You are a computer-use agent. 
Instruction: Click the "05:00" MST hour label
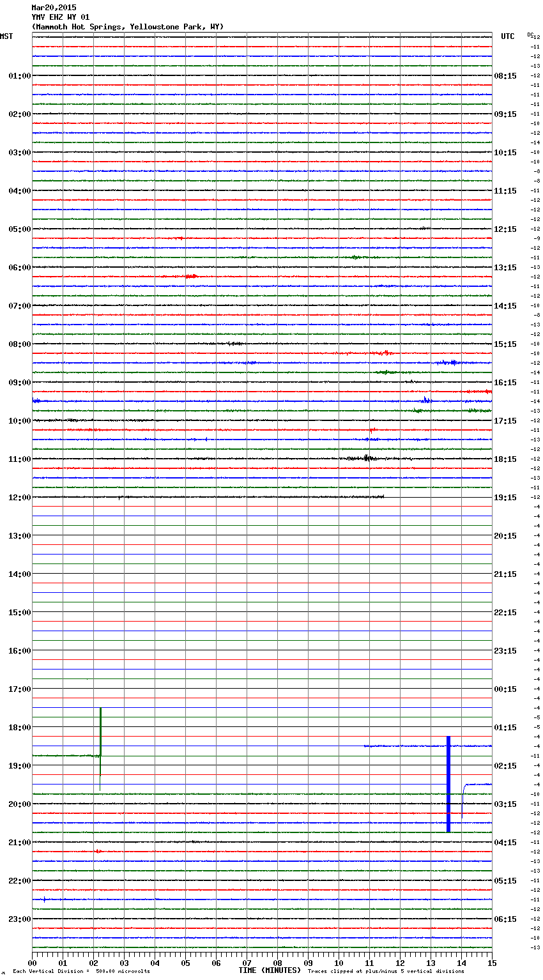pyautogui.click(x=20, y=229)
